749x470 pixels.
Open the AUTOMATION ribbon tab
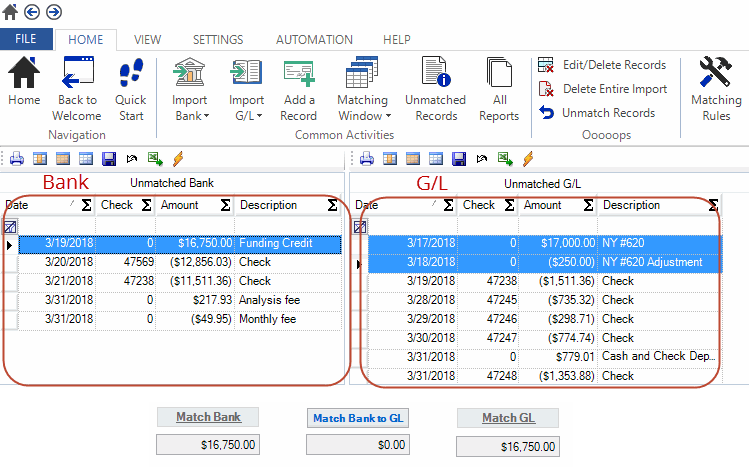pos(314,40)
